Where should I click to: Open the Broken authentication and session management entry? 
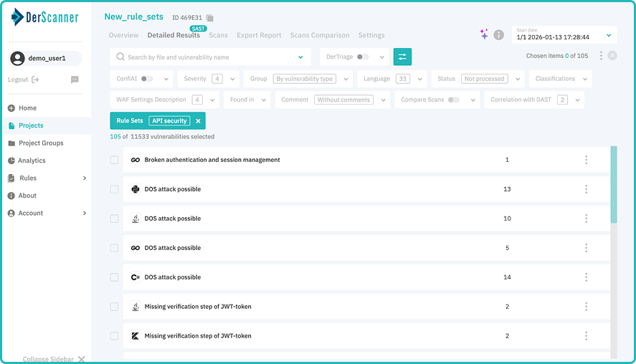click(212, 160)
